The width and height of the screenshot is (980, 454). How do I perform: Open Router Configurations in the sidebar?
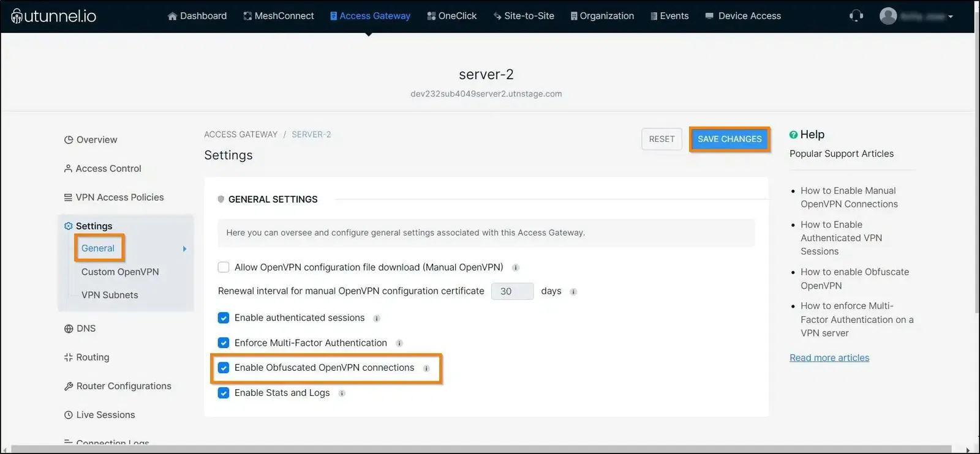point(118,386)
